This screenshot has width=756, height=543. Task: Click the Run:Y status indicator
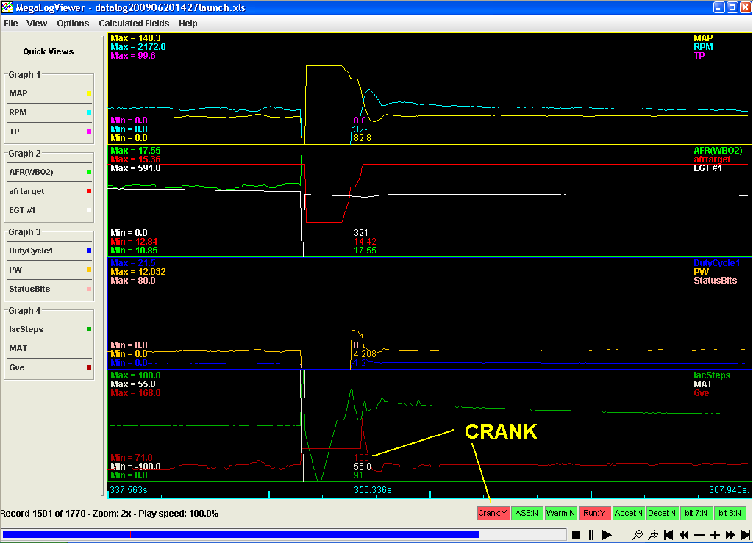click(594, 513)
